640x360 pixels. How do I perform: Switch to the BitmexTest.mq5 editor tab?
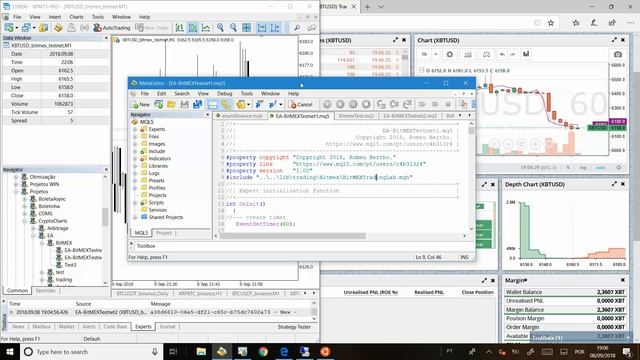[x=356, y=116]
